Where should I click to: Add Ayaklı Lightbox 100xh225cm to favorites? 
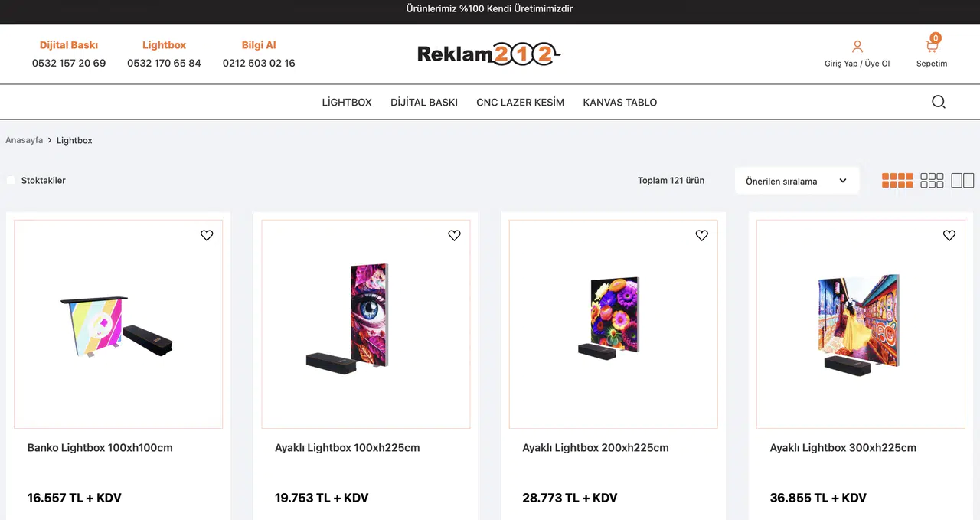click(x=454, y=235)
